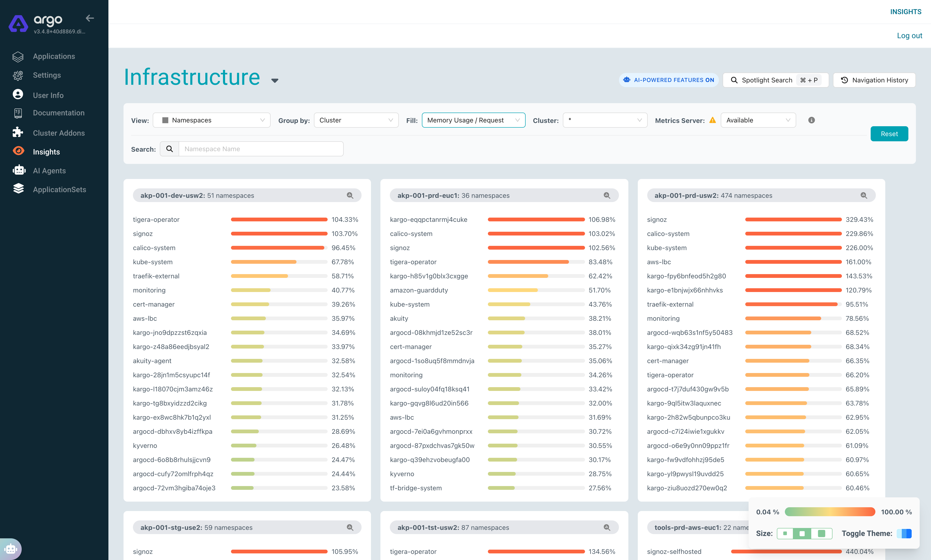Click the info circle icon next to Metrics Server
This screenshot has width=931, height=560.
(x=811, y=120)
